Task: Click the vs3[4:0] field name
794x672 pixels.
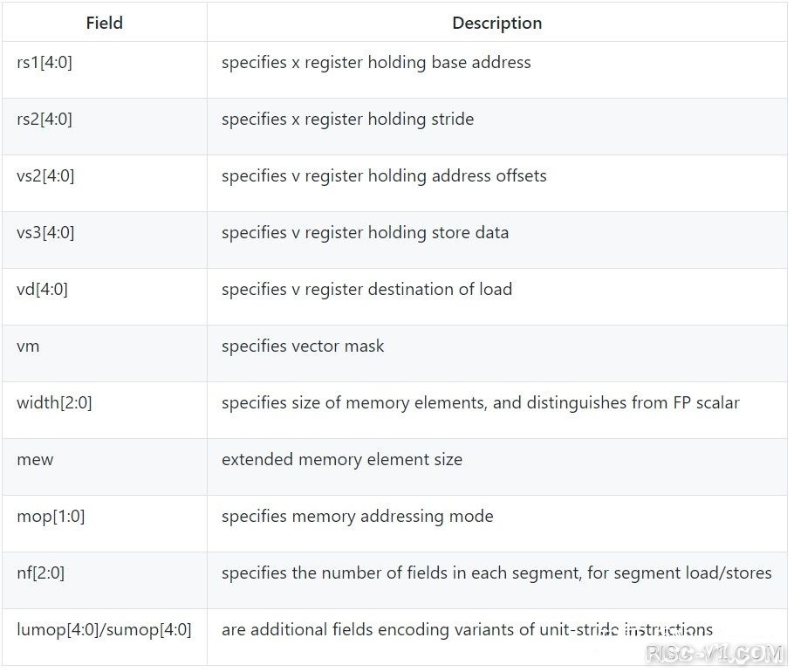Action: coord(45,232)
